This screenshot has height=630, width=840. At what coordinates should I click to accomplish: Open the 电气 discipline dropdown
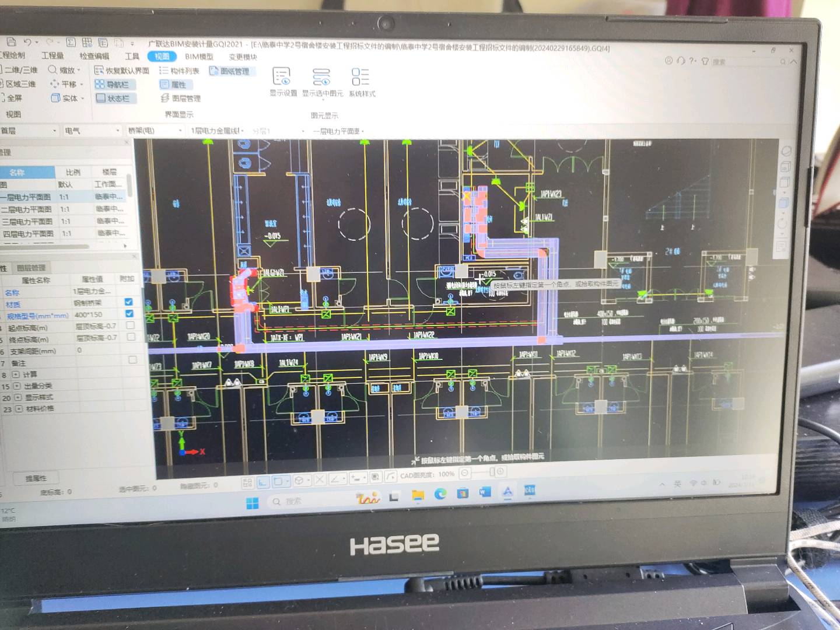(x=92, y=131)
